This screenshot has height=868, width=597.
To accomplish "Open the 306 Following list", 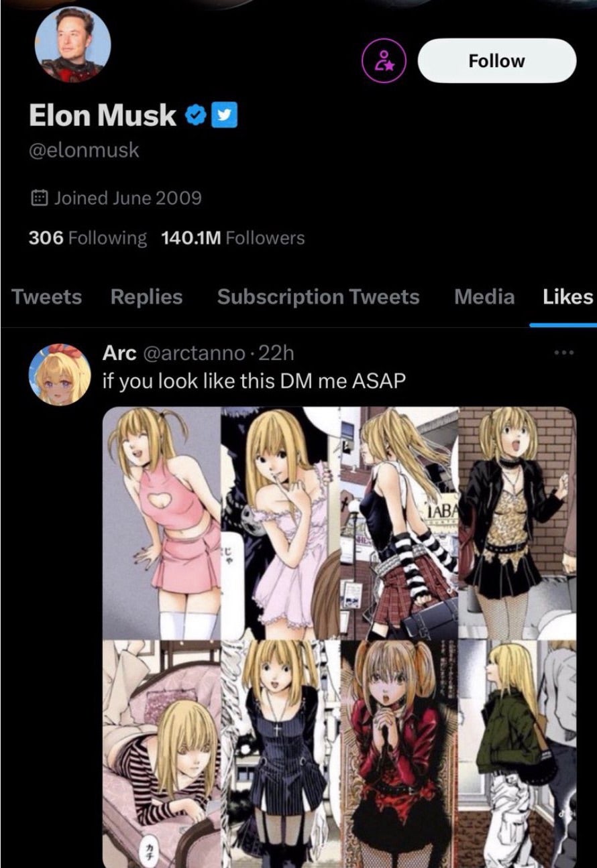I will 87,238.
